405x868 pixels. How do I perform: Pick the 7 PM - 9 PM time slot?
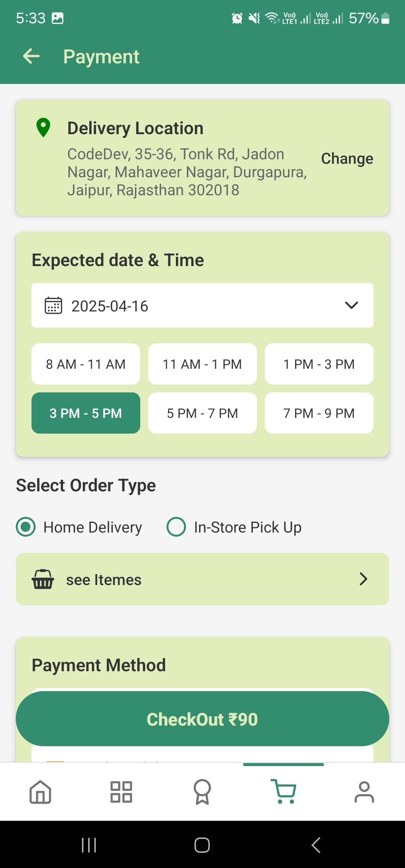click(x=319, y=413)
